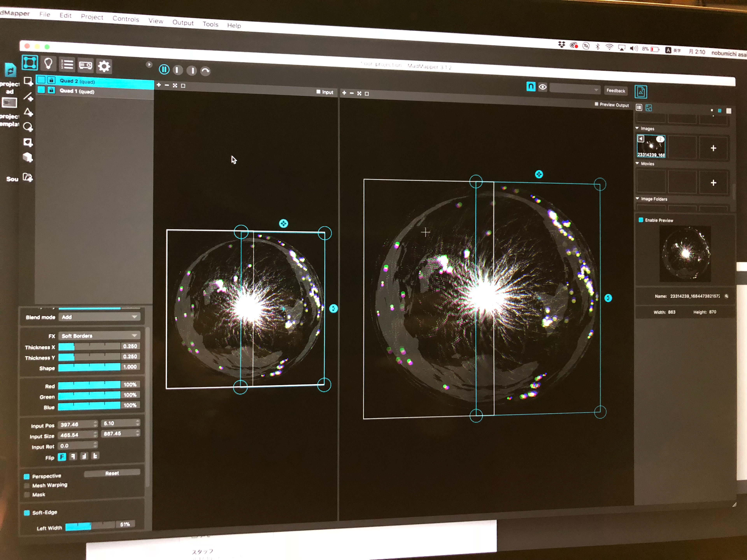The height and width of the screenshot is (560, 747).
Task: Click the Add Mask tool
Action: (28, 143)
